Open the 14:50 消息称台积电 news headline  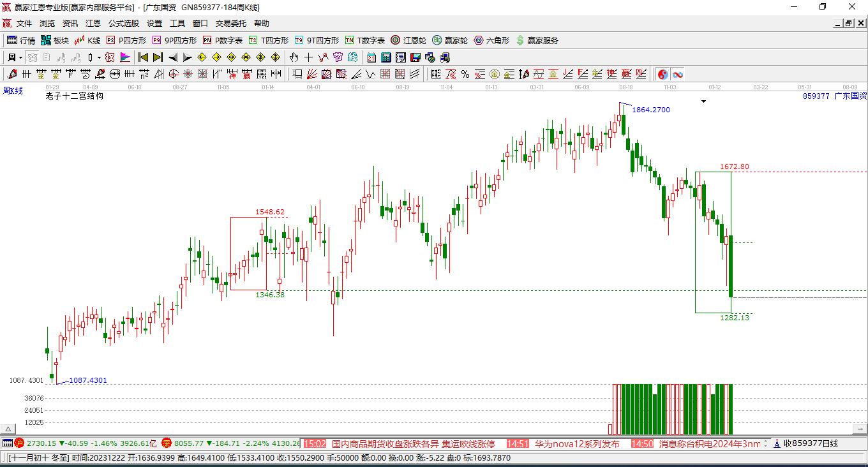coord(696,443)
